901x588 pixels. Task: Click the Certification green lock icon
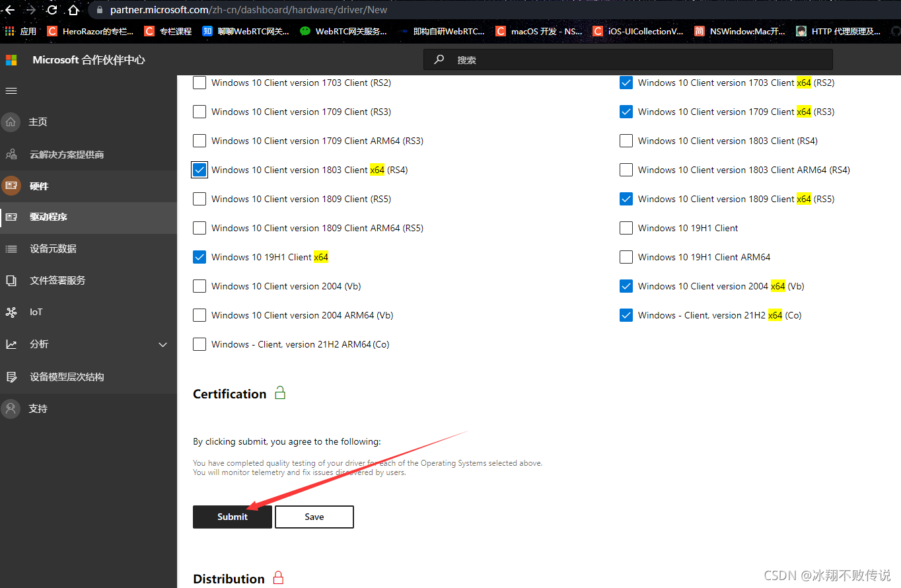click(280, 393)
